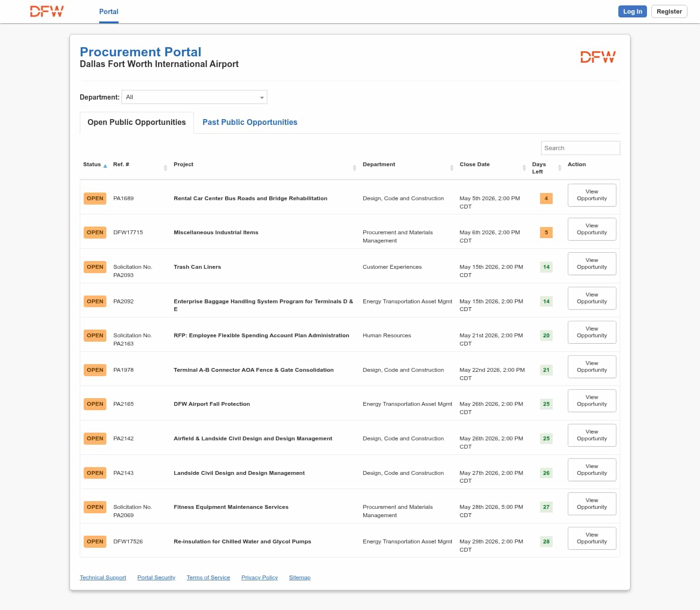View Opportunity for Trash Can Liners
This screenshot has width=700, height=610.
click(x=592, y=263)
